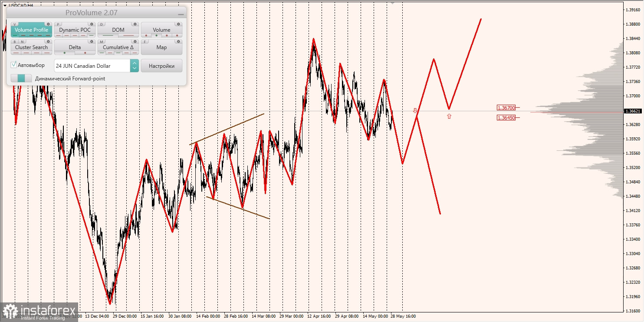Activate the Cumulative Δ button
The image size is (644, 322).
coord(118,47)
